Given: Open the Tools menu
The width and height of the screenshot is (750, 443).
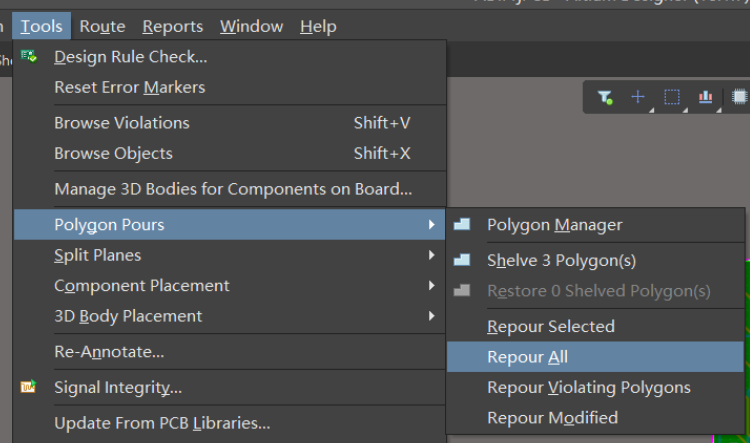Looking at the screenshot, I should tap(41, 26).
